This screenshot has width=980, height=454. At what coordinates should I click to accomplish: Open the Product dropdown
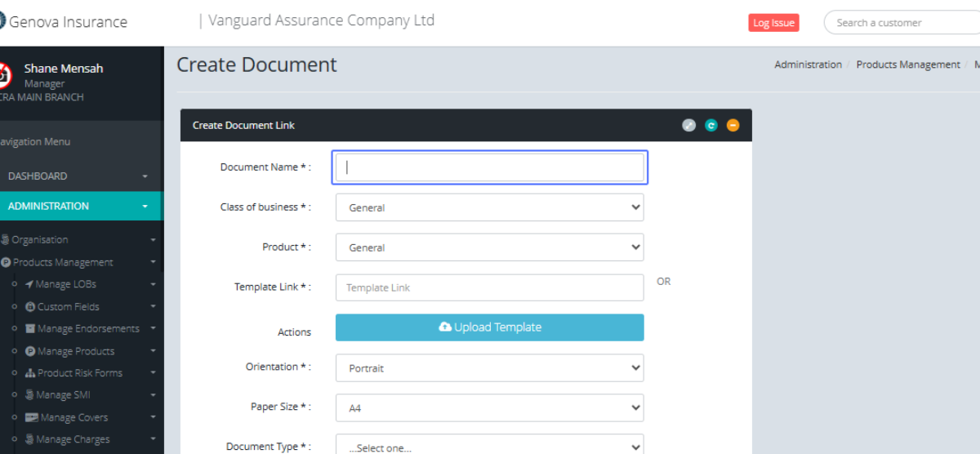click(x=489, y=247)
